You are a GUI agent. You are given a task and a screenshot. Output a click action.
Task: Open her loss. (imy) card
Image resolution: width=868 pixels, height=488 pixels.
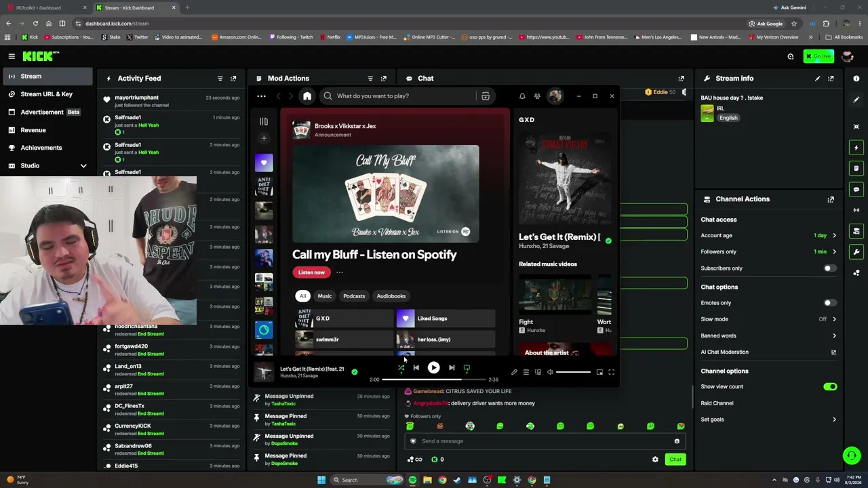click(x=446, y=340)
